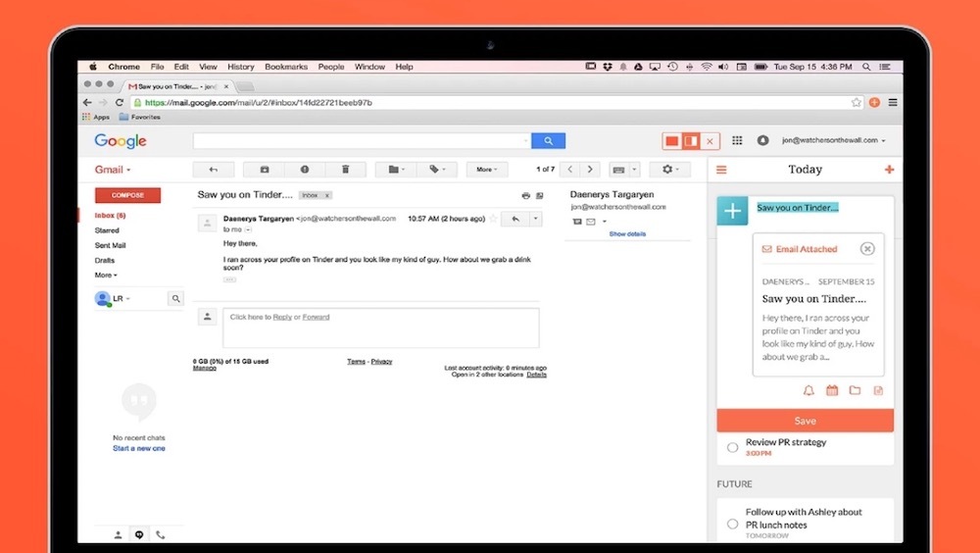Open the task panel hamburger menu
The height and width of the screenshot is (553, 980).
point(721,170)
